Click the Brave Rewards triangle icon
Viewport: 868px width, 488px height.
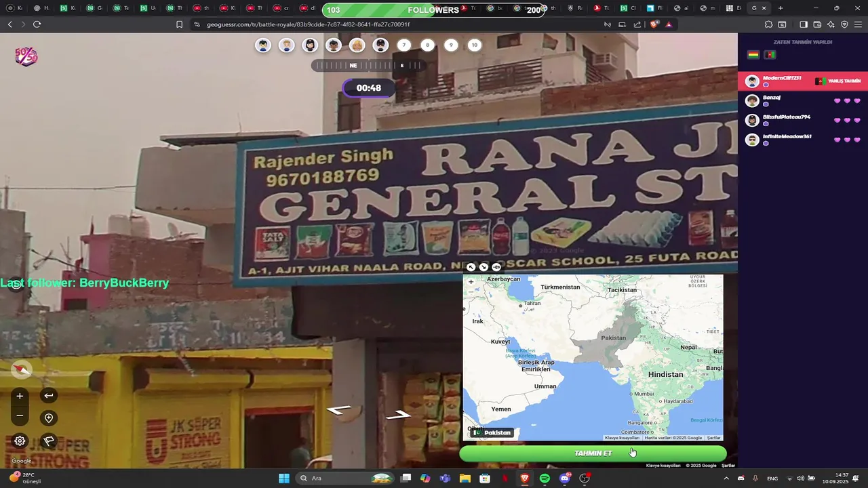click(x=669, y=24)
